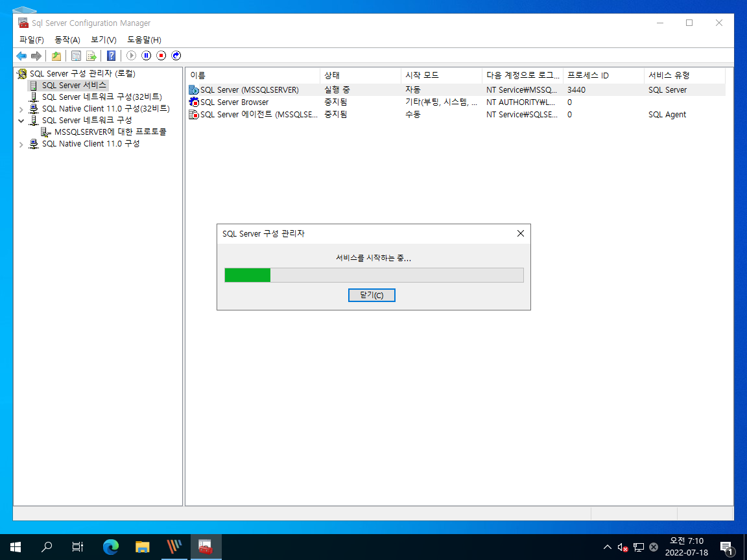Viewport: 747px width, 560px height.
Task: Click the 자동 start mode cell
Action: [413, 90]
